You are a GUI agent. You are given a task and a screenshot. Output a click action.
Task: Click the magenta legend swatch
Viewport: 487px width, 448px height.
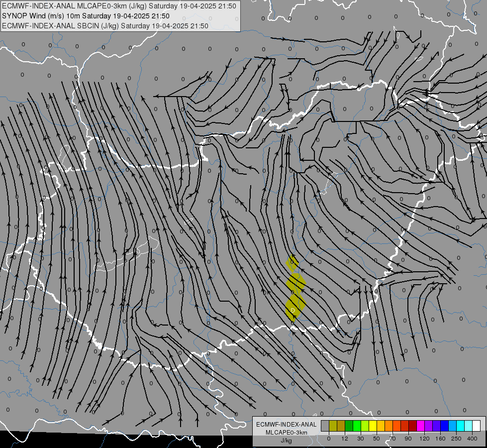pos(420,426)
